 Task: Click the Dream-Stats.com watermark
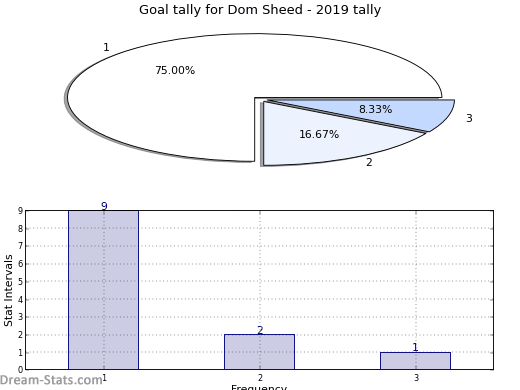pyautogui.click(x=51, y=380)
